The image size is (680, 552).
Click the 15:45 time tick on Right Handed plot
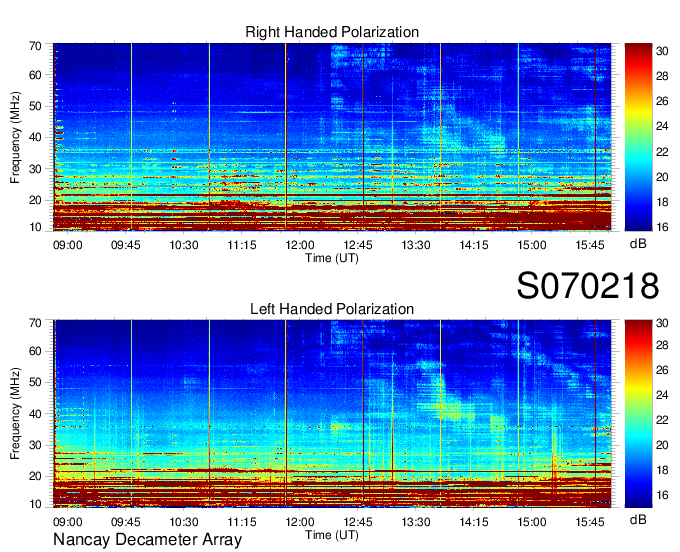pos(590,245)
